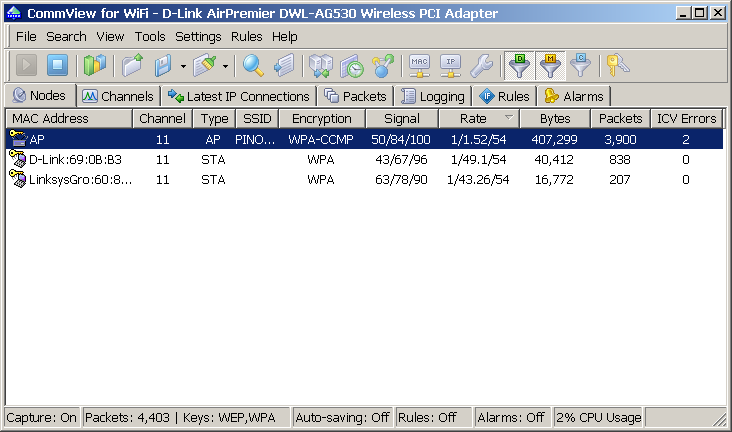The width and height of the screenshot is (732, 432).
Task: Click the Start Capture play button
Action: pyautogui.click(x=27, y=65)
